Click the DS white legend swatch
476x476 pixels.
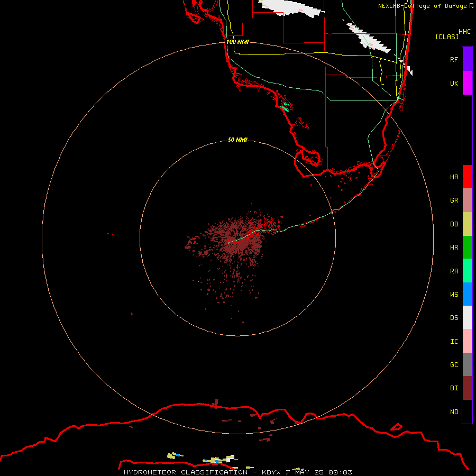[467, 317]
